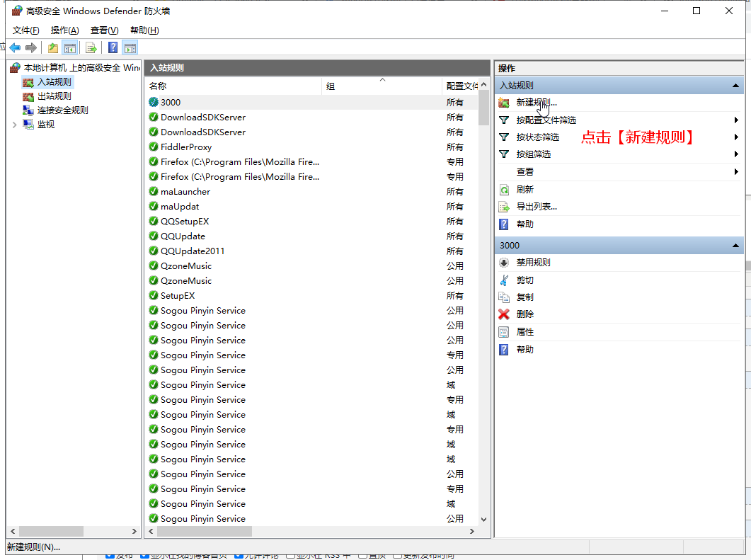
Task: Open the 查看 submenu arrow
Action: (736, 171)
